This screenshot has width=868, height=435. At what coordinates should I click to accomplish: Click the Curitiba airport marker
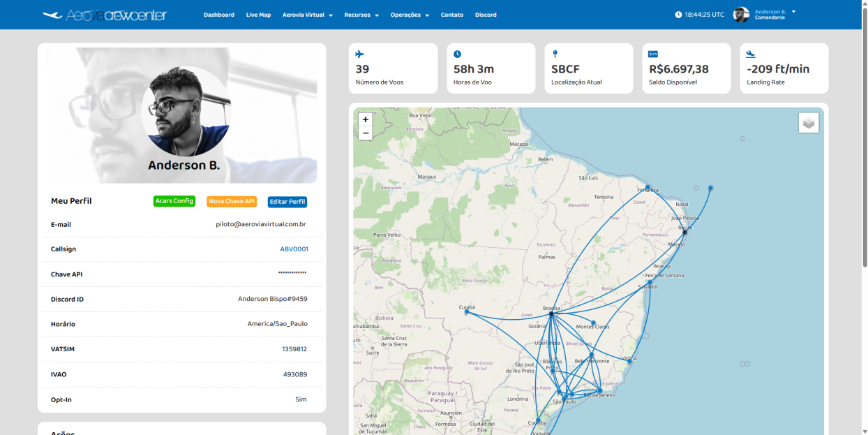tap(538, 420)
